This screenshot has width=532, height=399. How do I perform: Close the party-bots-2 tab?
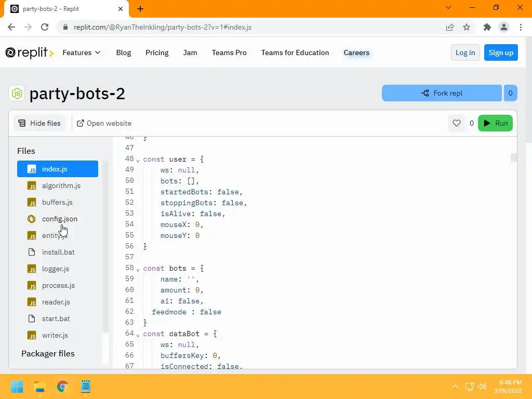tap(121, 9)
